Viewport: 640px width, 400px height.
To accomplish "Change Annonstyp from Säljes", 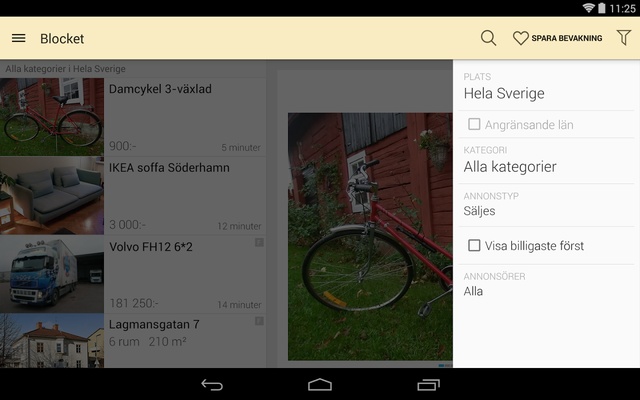I will 547,205.
